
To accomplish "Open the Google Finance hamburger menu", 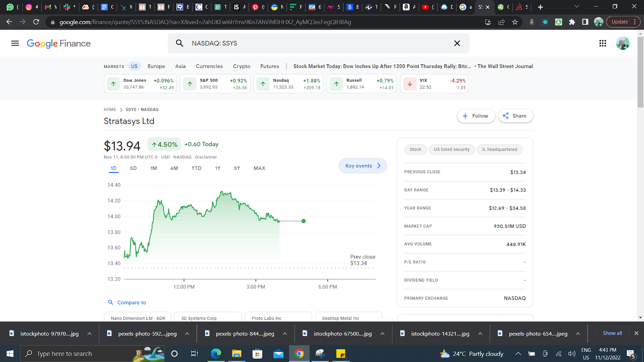I will [15, 43].
